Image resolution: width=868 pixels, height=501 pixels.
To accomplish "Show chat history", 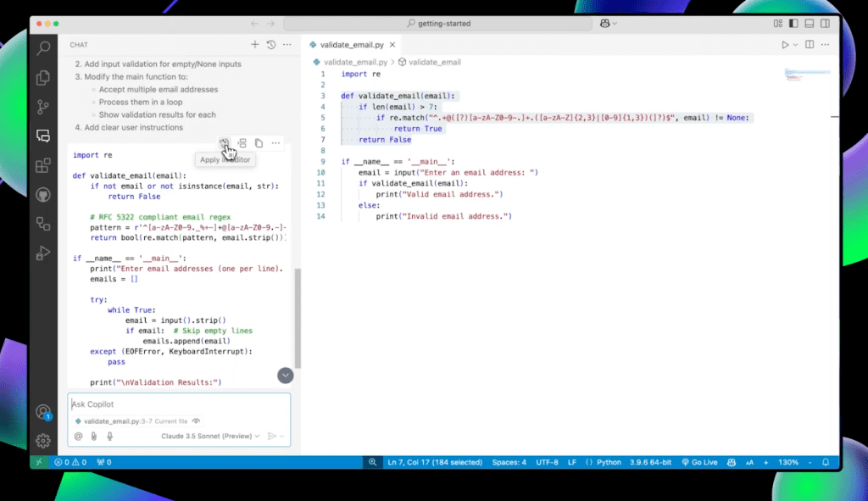I will 271,44.
